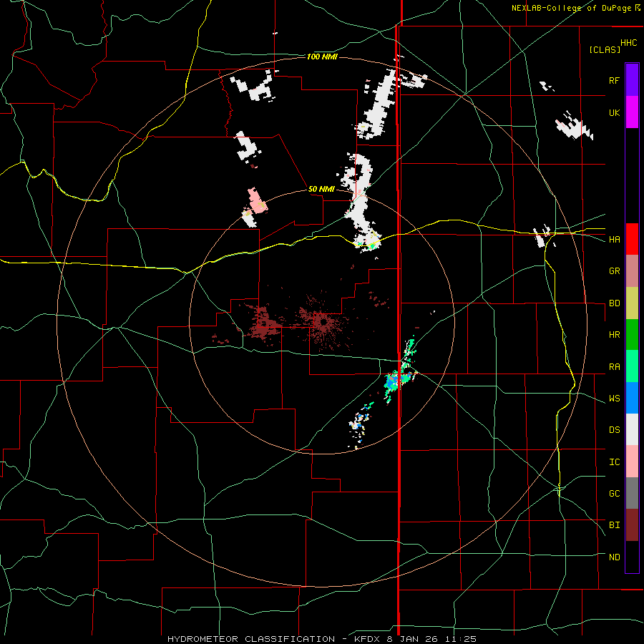Select the WS blue legend swatch

[632, 398]
